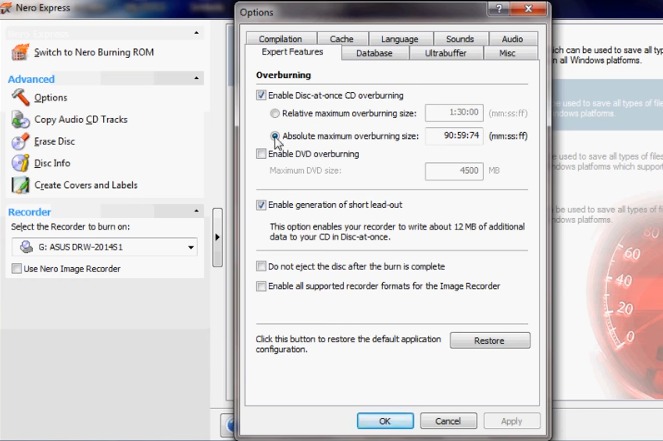Click the relative overburning size field 1:30:00

[x=454, y=113]
